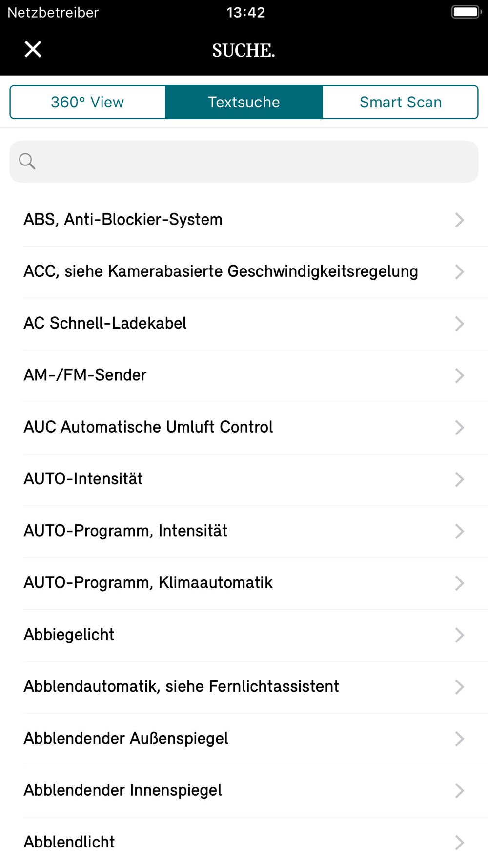488x868 pixels.
Task: Tap chevron next to Abblendlicht
Action: tap(459, 842)
